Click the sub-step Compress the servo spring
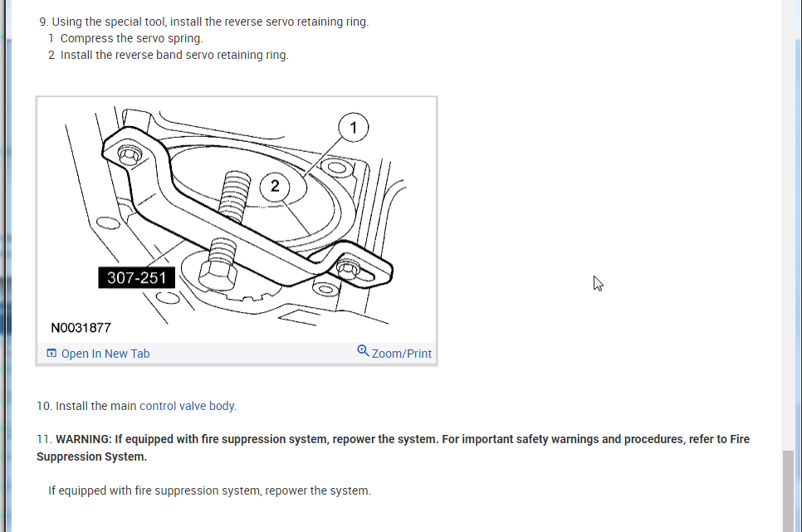 pyautogui.click(x=126, y=38)
